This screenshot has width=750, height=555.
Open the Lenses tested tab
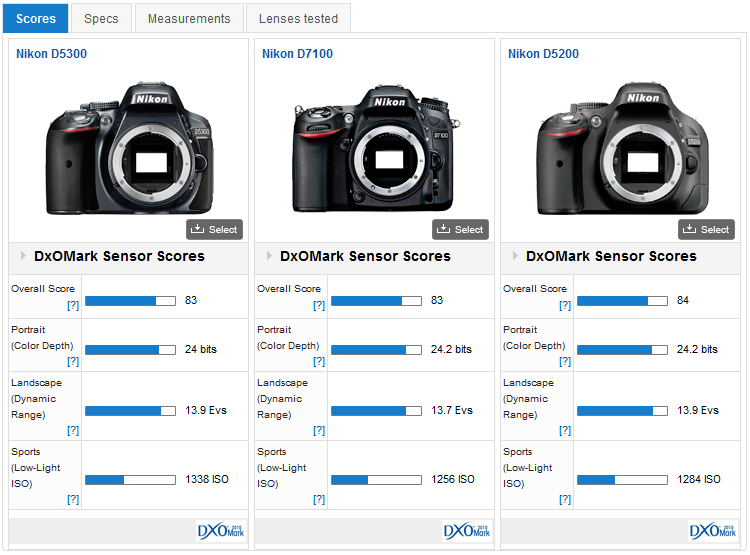298,18
